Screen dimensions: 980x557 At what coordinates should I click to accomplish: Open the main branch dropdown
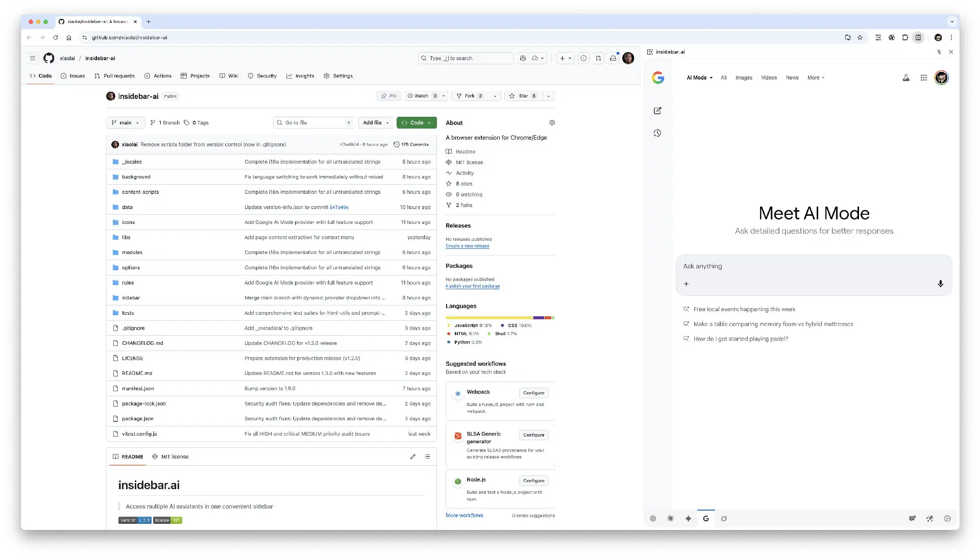coord(126,123)
